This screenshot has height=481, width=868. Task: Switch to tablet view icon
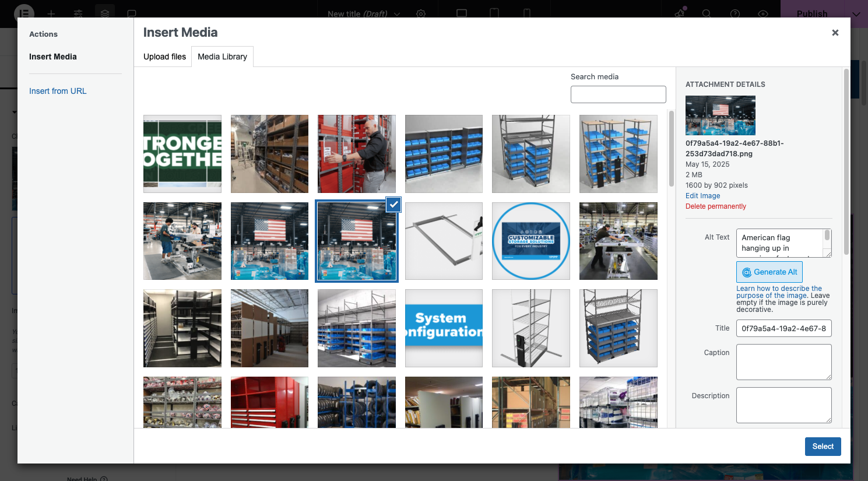click(494, 13)
